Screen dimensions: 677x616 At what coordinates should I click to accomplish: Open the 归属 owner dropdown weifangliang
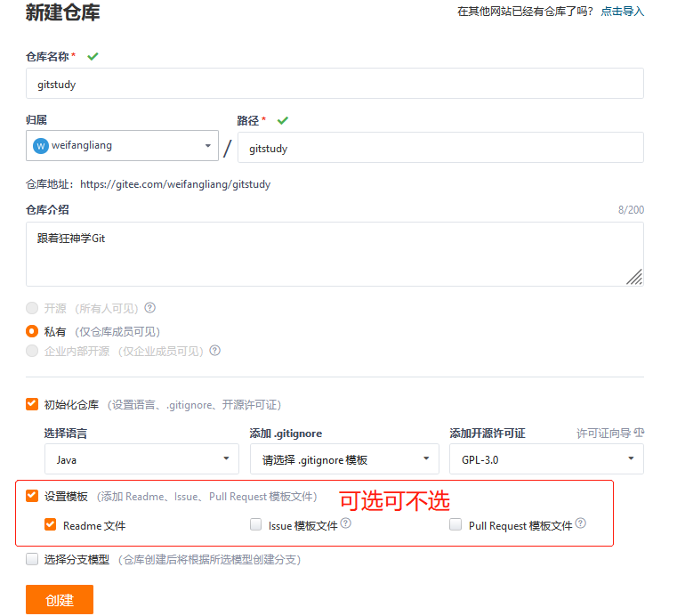coord(122,146)
